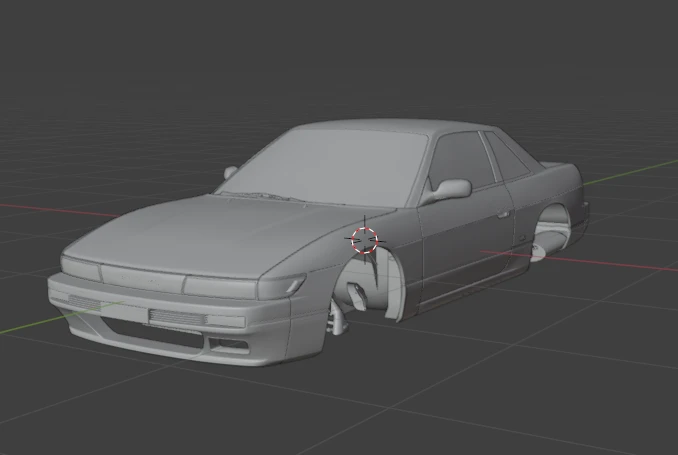Click the fog light recess in front bumper

point(229,344)
